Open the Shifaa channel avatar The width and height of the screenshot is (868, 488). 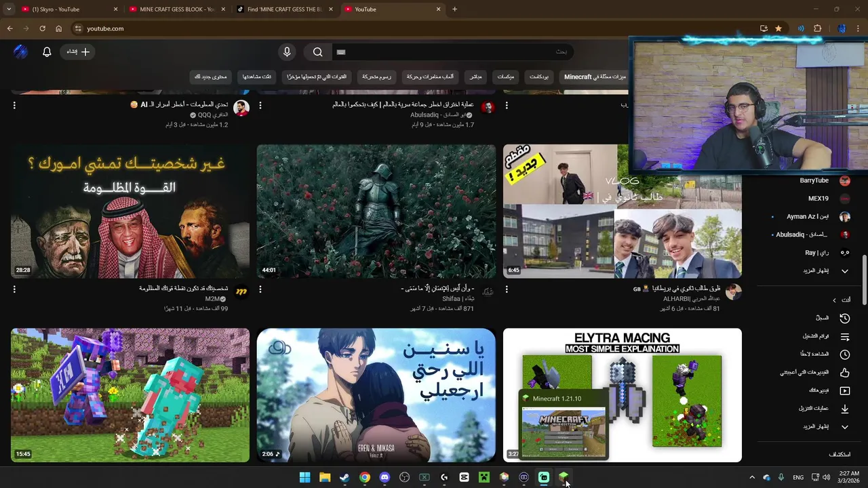(488, 292)
